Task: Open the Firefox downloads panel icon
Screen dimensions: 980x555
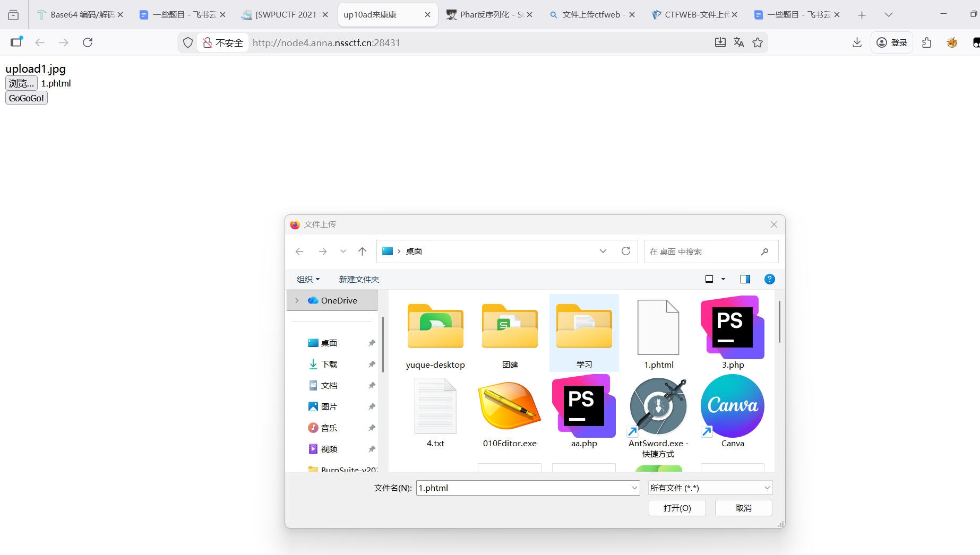Action: point(857,42)
